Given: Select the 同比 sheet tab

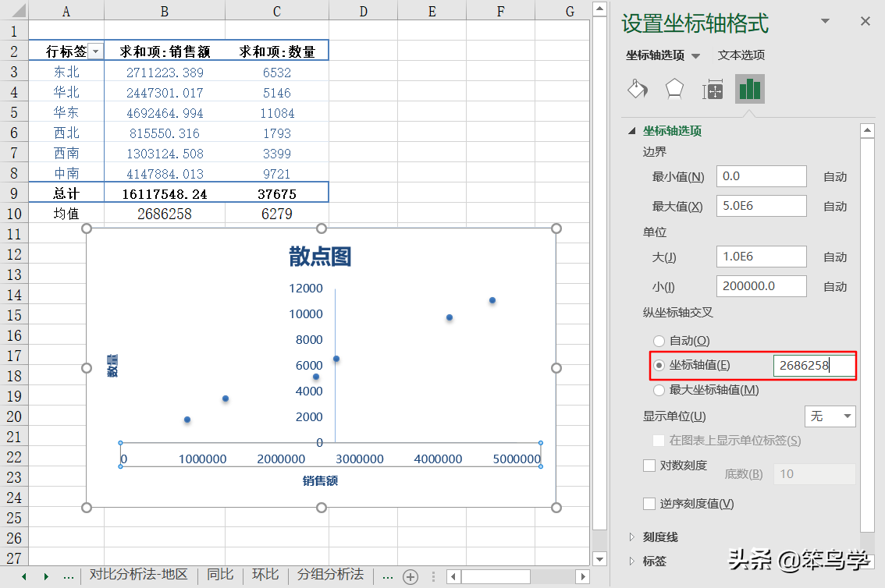Looking at the screenshot, I should click(x=220, y=575).
